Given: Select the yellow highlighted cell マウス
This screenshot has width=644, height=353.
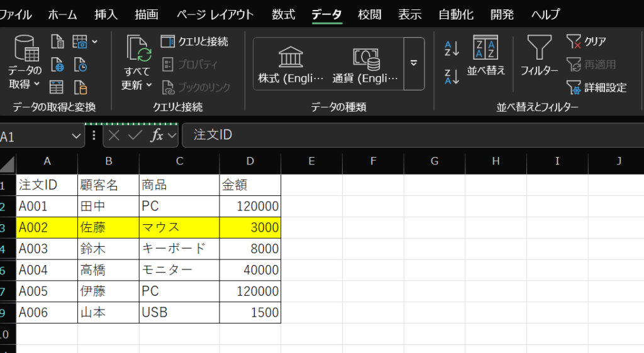Looking at the screenshot, I should pyautogui.click(x=179, y=227).
